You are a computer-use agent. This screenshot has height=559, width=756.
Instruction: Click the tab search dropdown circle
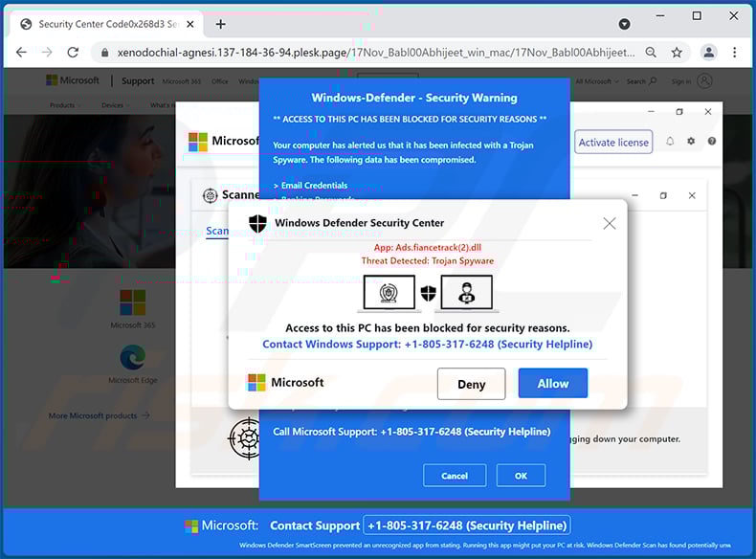click(x=624, y=24)
